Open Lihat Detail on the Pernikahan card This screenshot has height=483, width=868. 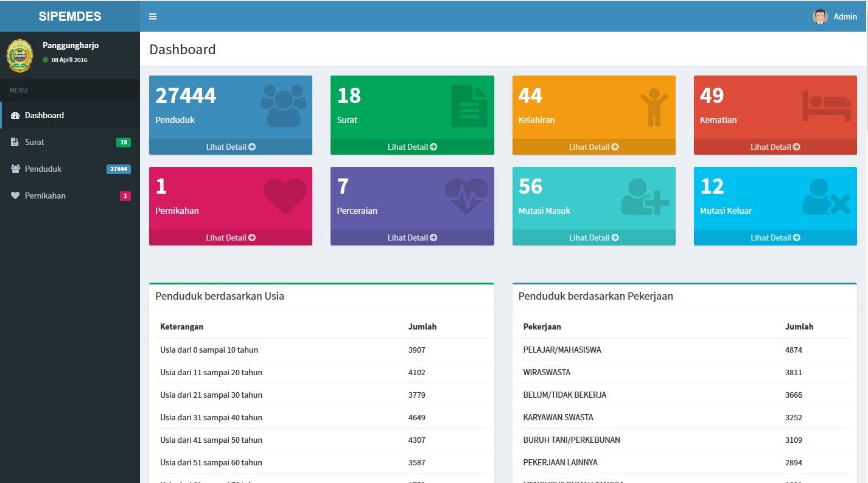coord(231,238)
